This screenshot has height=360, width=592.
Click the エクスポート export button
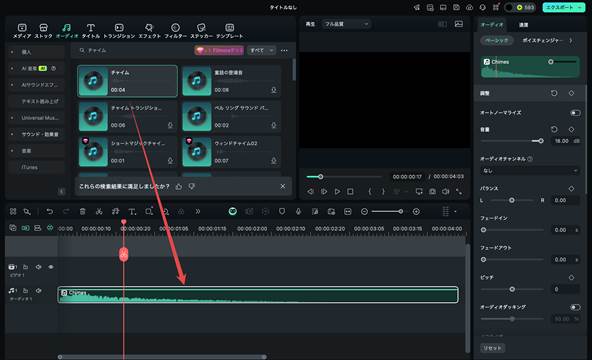click(x=563, y=7)
